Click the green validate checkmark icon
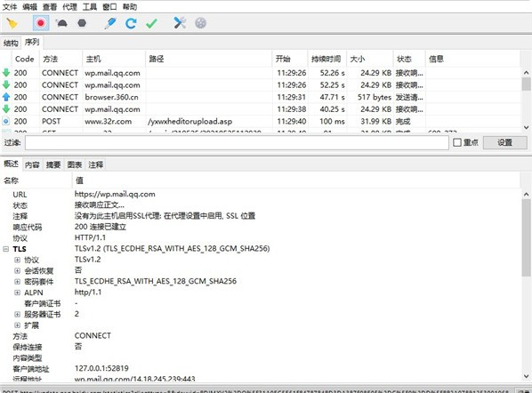 151,23
